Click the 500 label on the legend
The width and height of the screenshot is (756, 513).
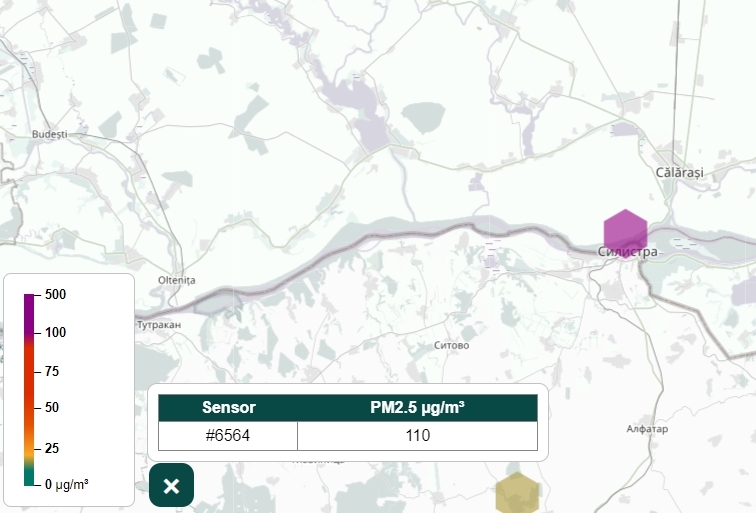click(55, 295)
